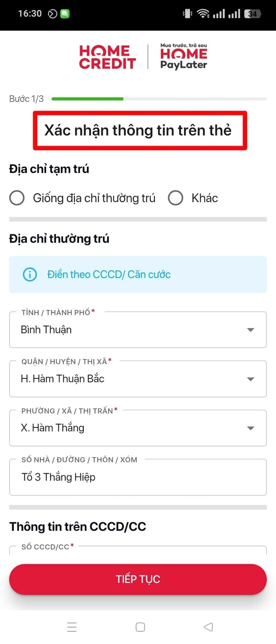Screen dimensions: 276x644
Task: Edit the Số nhà / Đường / Thôn field
Action: [138, 477]
